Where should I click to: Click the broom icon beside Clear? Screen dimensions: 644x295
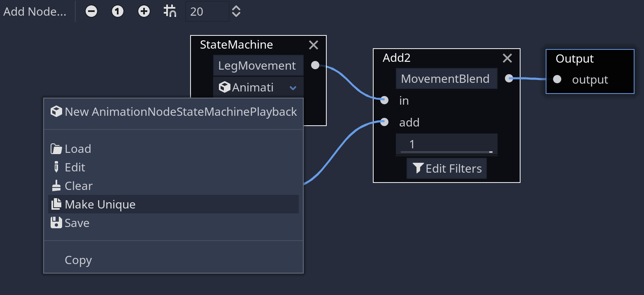coord(56,185)
